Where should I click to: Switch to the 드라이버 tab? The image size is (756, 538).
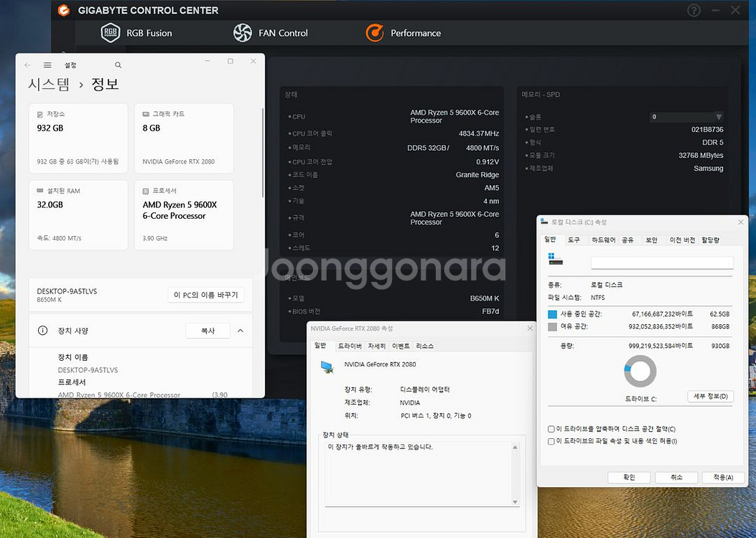350,346
